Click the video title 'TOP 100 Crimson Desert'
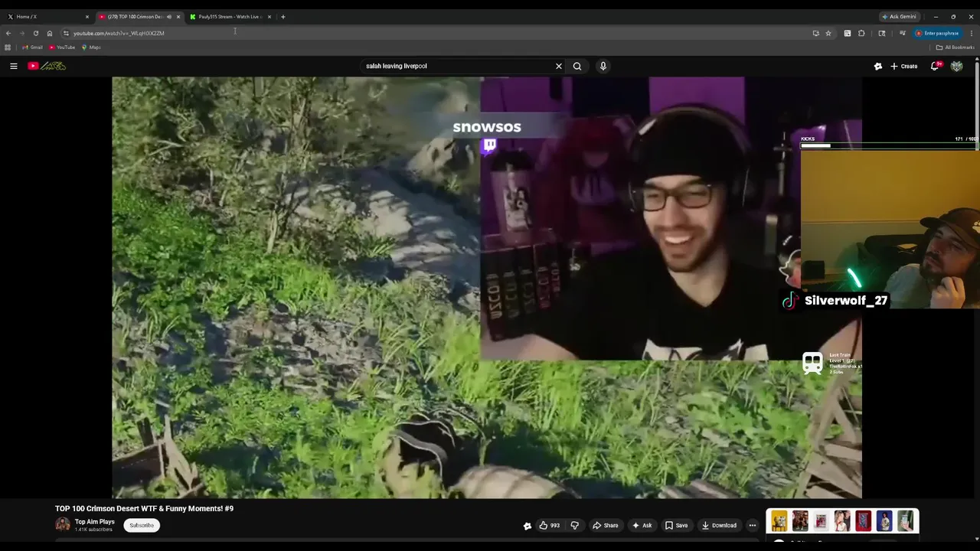The width and height of the screenshot is (980, 551). tap(144, 508)
